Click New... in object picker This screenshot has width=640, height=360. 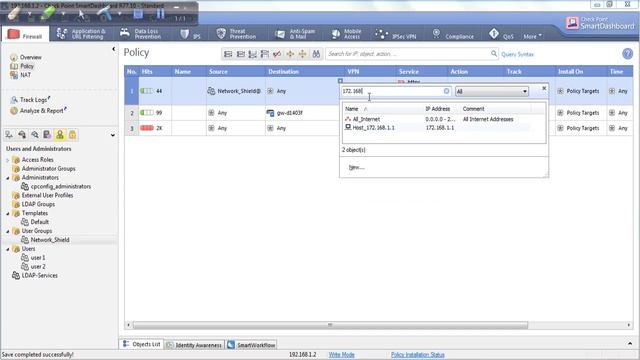pyautogui.click(x=356, y=167)
